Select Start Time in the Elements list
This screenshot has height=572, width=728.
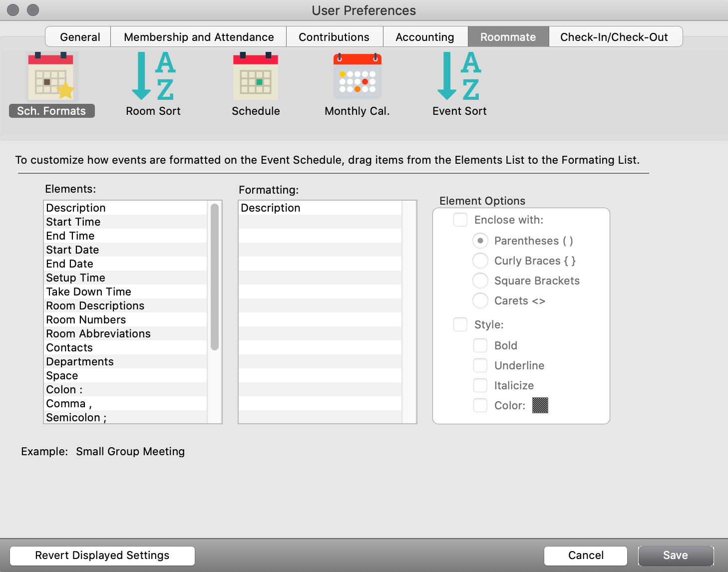click(73, 222)
